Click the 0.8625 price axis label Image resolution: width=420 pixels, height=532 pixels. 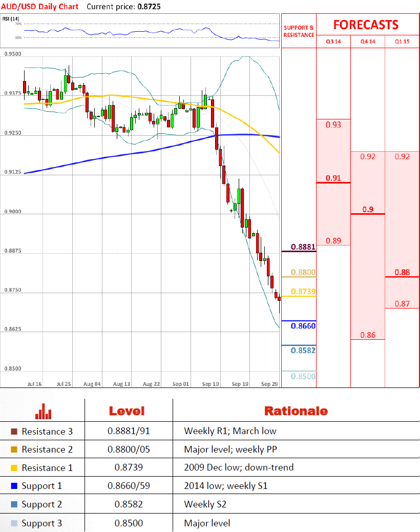pos(12,329)
